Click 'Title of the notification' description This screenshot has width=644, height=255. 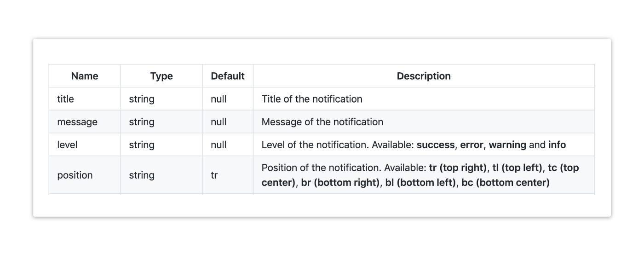tap(312, 99)
